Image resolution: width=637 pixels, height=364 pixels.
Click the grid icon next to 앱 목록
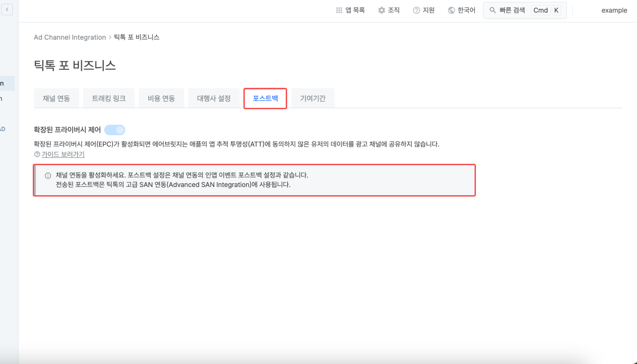[x=339, y=10]
